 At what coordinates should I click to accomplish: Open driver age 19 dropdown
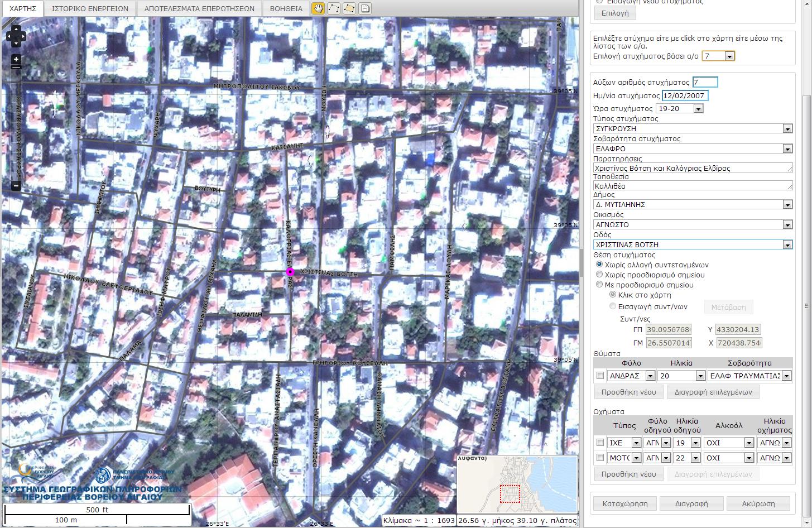point(686,443)
